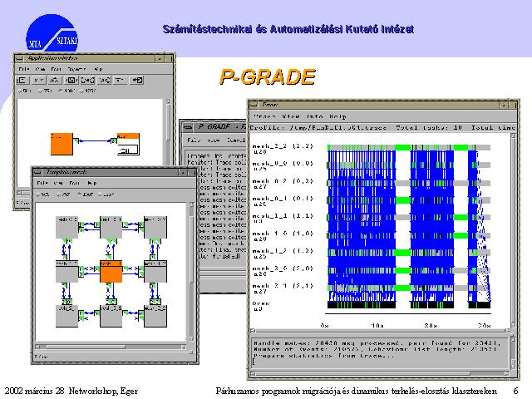Click the vertical scrollbar of the Template mesh canvas
The image size is (532, 399).
[x=191, y=272]
